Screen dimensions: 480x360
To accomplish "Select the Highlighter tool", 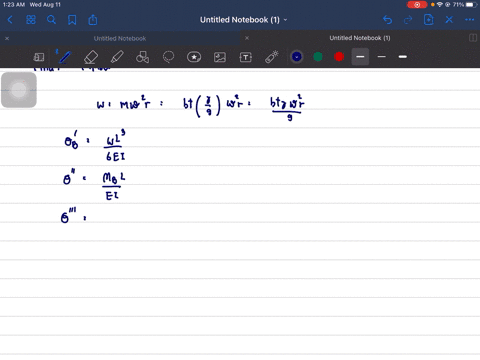I will point(117,57).
